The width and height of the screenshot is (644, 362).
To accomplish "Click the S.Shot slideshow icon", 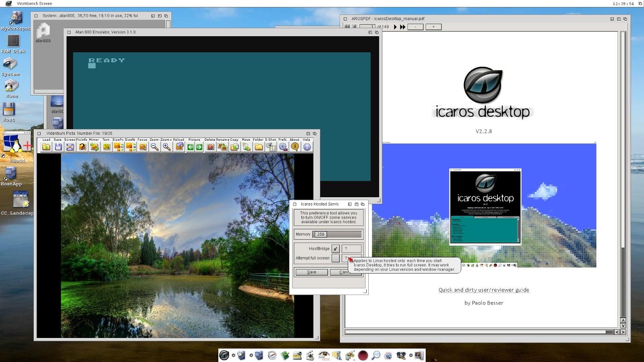I will 271,147.
